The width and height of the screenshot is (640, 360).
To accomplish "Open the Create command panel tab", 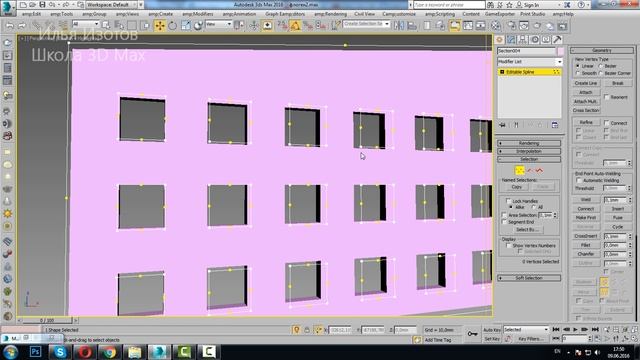I will (x=499, y=40).
